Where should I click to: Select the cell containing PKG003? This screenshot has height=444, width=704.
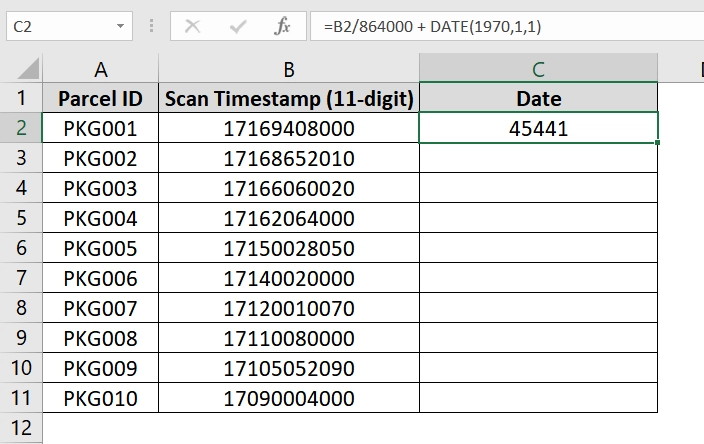[101, 188]
